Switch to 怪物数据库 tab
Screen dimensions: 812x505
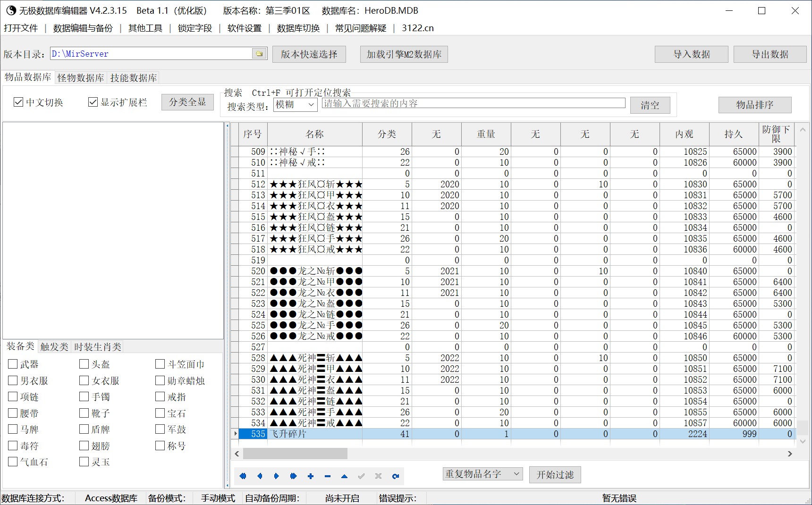pos(81,78)
